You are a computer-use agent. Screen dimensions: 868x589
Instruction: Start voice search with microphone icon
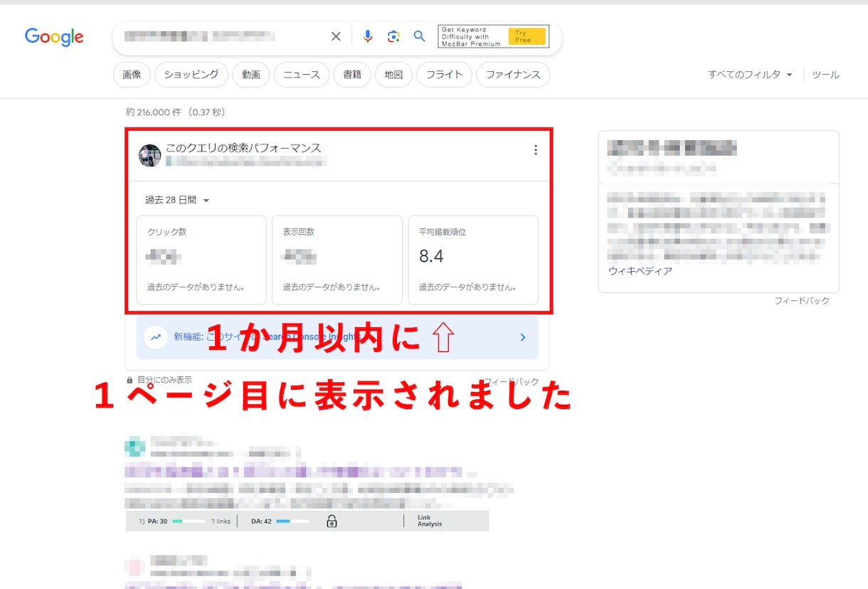[x=367, y=36]
